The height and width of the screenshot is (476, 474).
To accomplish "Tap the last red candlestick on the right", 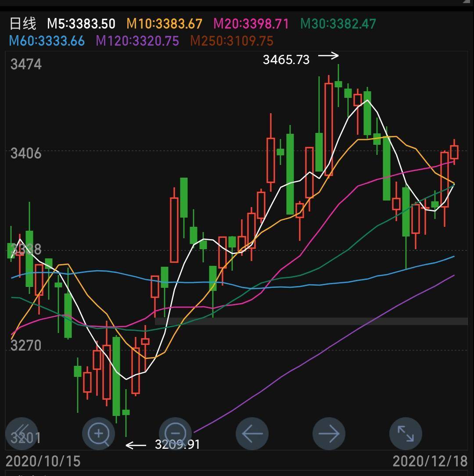I will 454,152.
